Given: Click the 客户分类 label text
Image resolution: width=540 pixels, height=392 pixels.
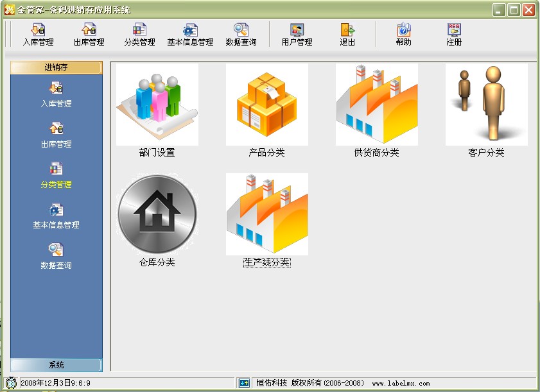Looking at the screenshot, I should 486,153.
